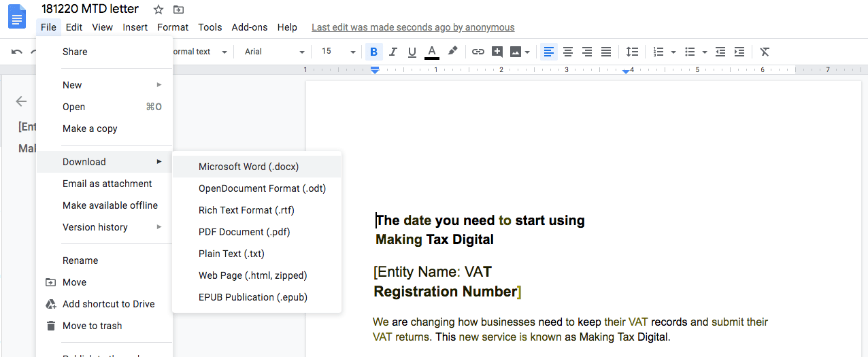
Task: Open the highlight color tool
Action: (452, 52)
